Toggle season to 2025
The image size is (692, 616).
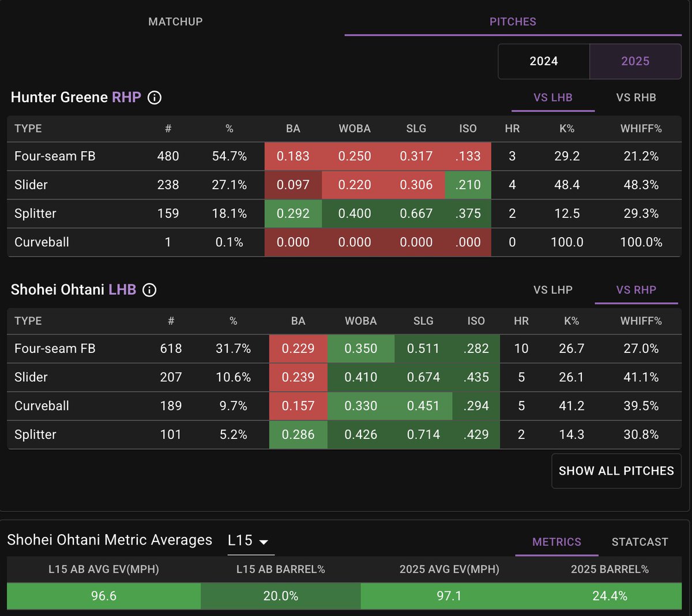pos(635,61)
